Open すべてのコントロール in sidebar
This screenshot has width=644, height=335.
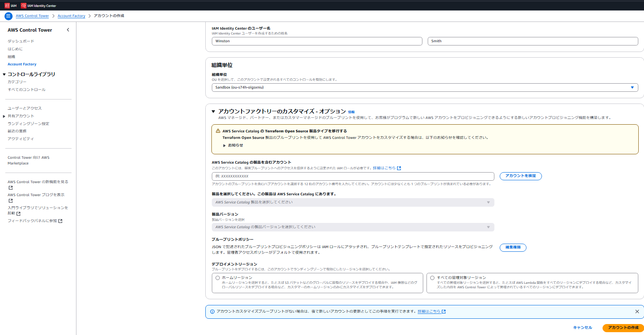pyautogui.click(x=26, y=89)
